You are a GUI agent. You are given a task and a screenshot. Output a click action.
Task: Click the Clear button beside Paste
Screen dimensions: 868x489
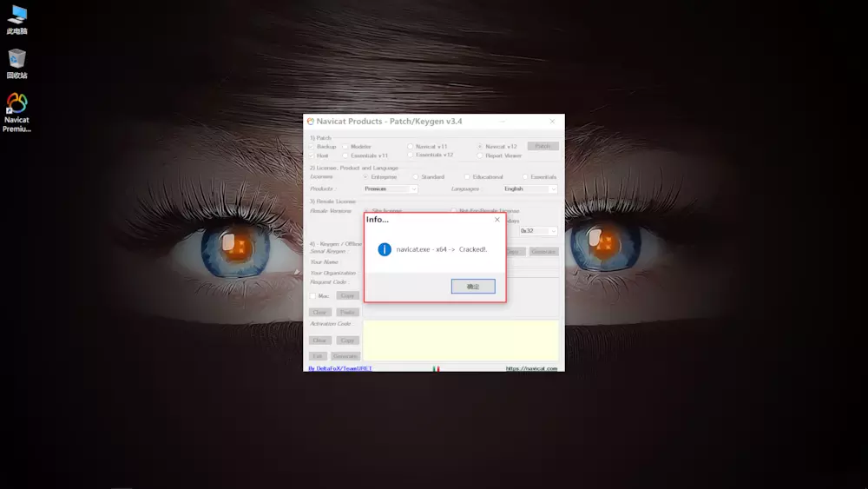320,313
